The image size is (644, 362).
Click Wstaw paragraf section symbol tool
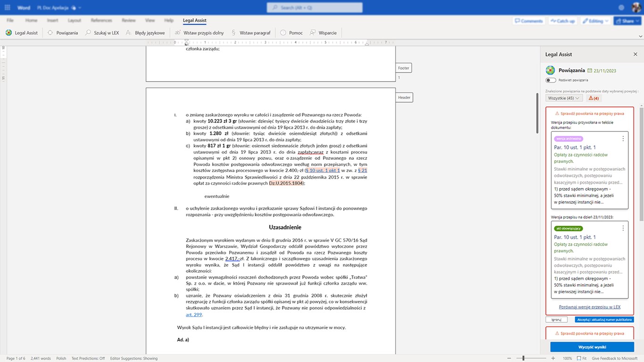pyautogui.click(x=250, y=33)
